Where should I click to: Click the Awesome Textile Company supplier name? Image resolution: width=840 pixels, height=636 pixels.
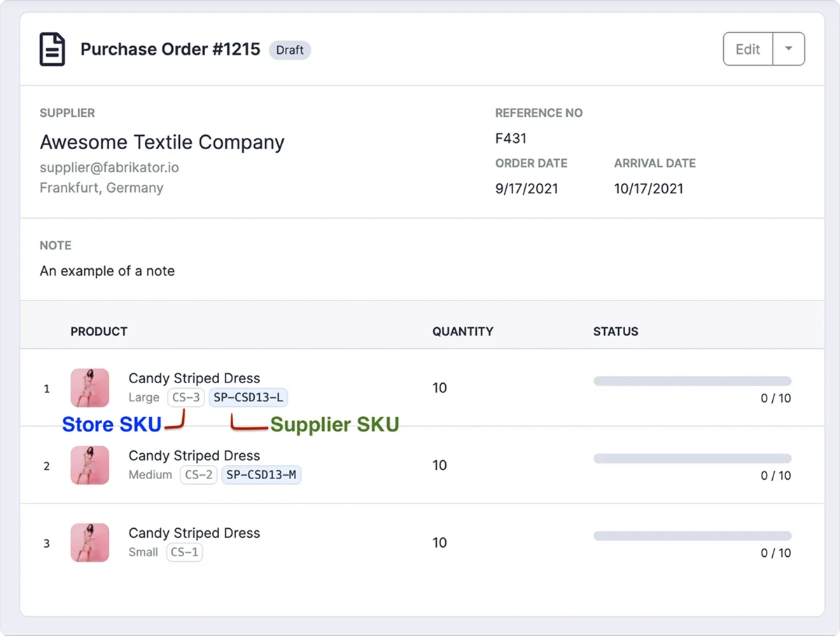[x=162, y=142]
